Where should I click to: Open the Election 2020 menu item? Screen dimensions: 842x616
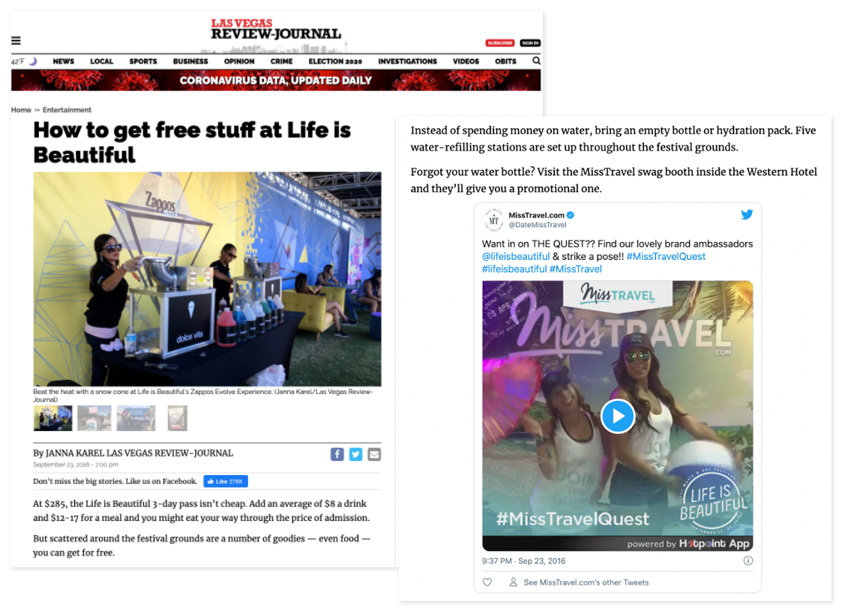coord(335,61)
